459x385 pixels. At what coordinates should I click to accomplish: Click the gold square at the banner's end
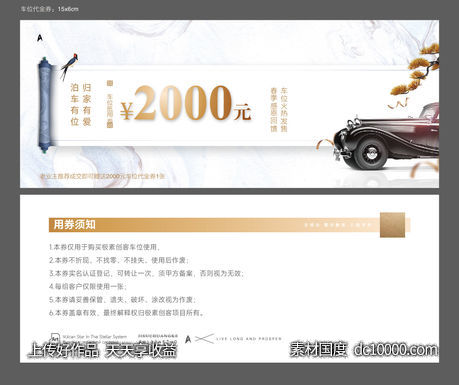pos(392,225)
